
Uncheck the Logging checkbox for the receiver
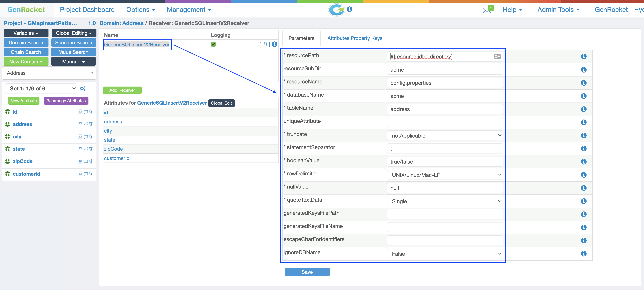213,44
